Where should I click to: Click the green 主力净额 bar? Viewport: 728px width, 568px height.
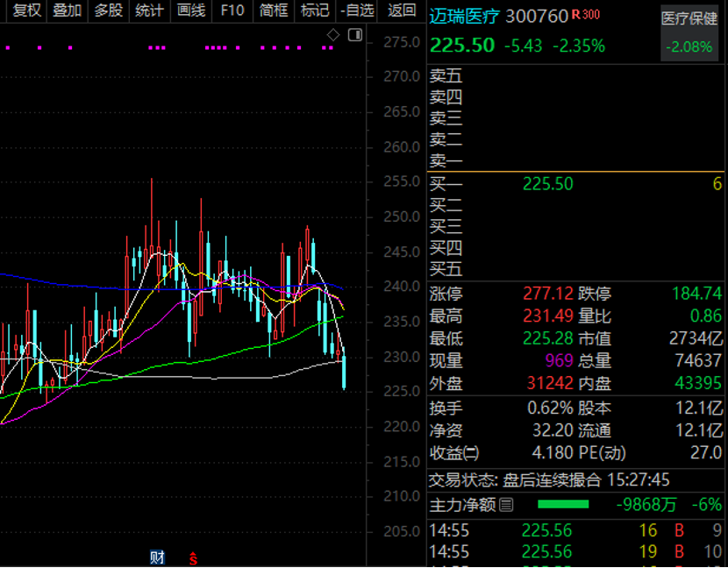[x=563, y=504]
